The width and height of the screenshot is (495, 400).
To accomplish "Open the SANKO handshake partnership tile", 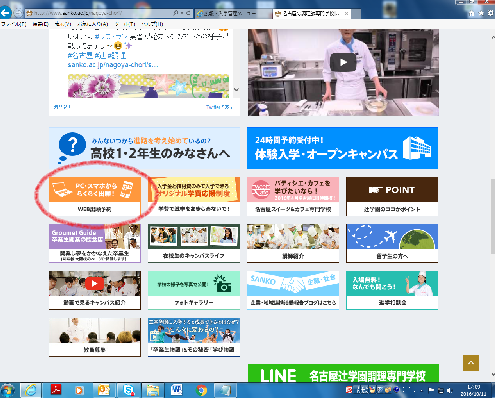I will [293, 290].
